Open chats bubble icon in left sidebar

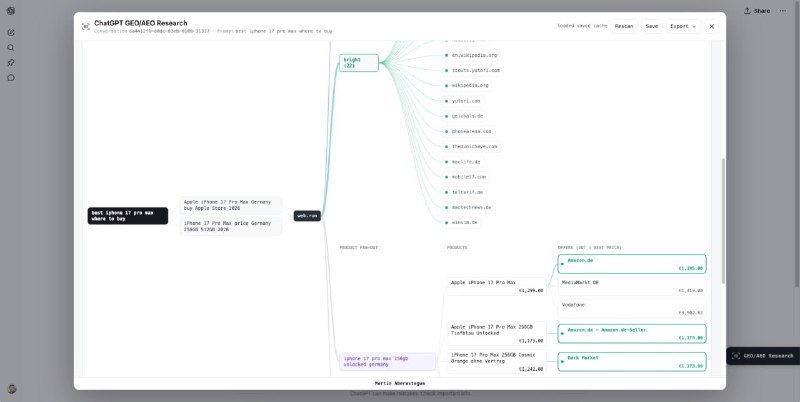click(11, 78)
